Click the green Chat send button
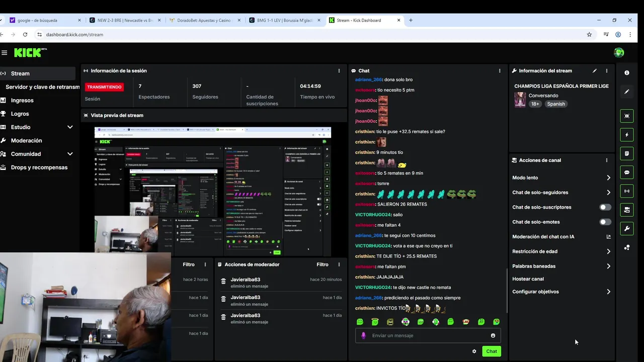This screenshot has height=362, width=644. pyautogui.click(x=492, y=351)
